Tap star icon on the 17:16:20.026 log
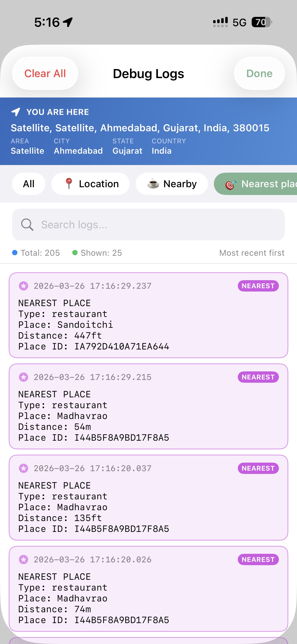This screenshot has height=644, width=297. tap(24, 560)
